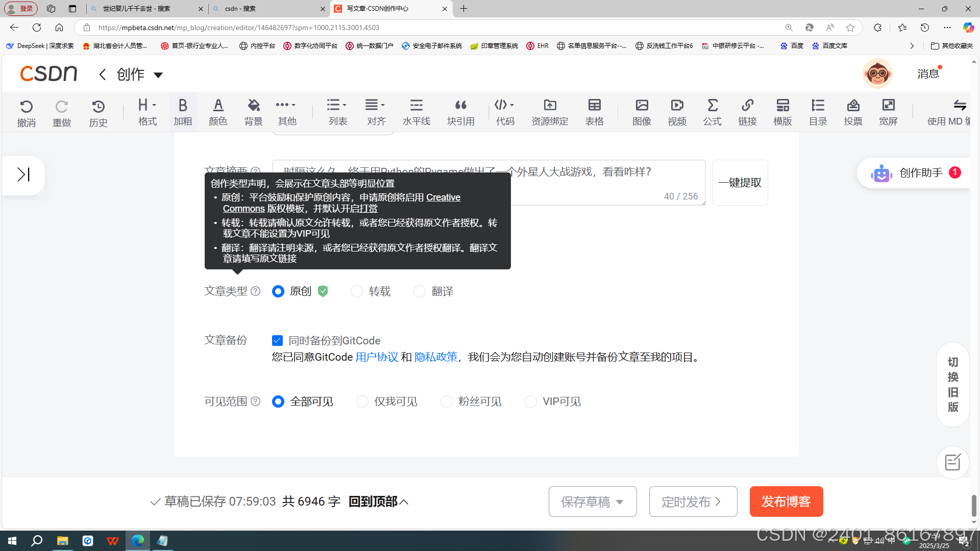
Task: Toggle Bold (加粗) formatting
Action: click(x=183, y=112)
